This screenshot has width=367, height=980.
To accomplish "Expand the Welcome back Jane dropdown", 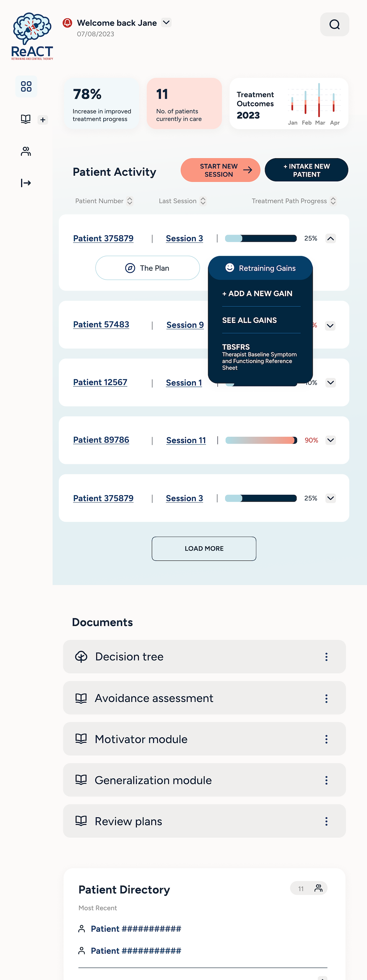I will tap(166, 23).
